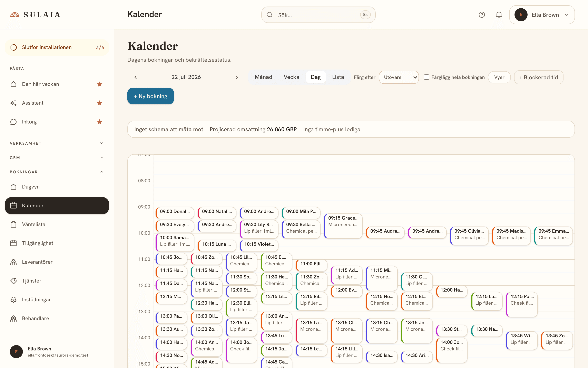Open the 09:00 Mila P booking card
The height and width of the screenshot is (368, 588).
point(301,213)
